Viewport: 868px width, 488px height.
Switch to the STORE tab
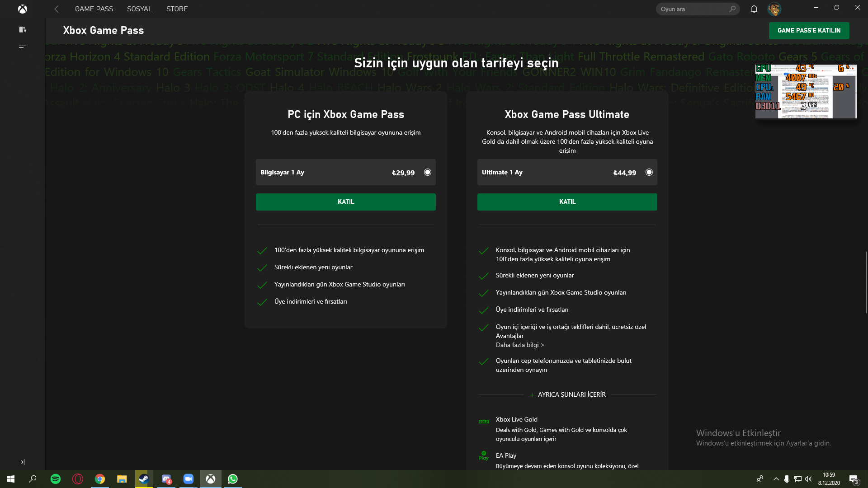pyautogui.click(x=177, y=9)
